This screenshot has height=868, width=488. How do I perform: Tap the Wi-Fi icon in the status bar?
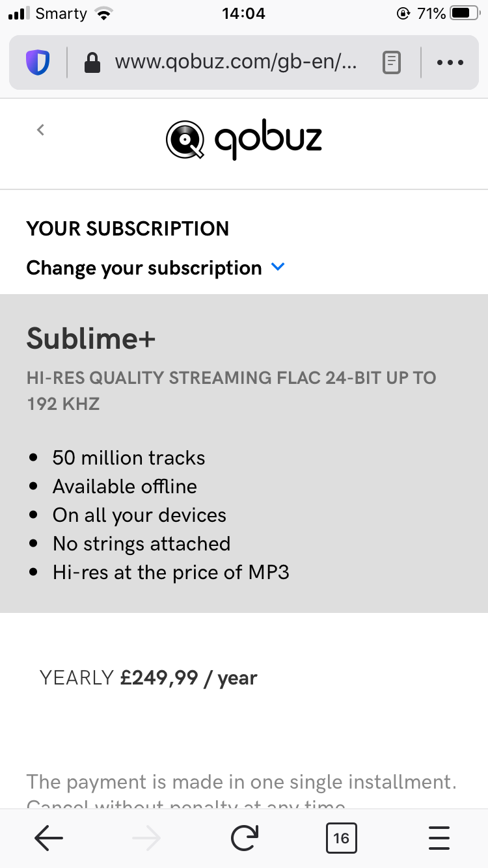103,14
